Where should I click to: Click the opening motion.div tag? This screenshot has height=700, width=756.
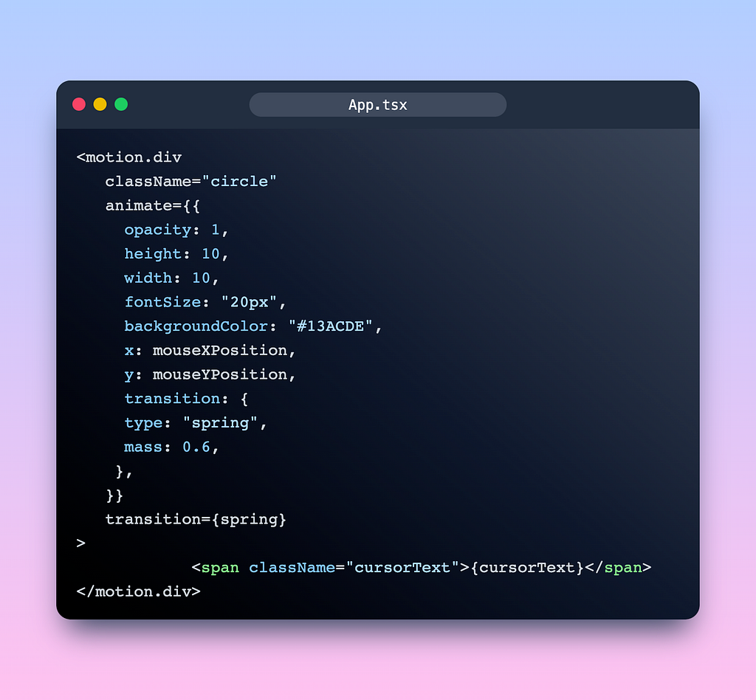pyautogui.click(x=128, y=157)
